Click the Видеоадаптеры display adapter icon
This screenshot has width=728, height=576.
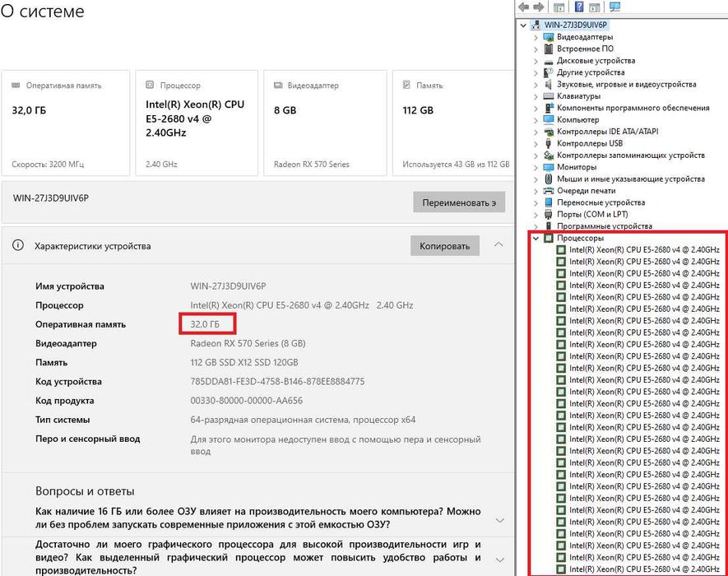click(x=549, y=37)
